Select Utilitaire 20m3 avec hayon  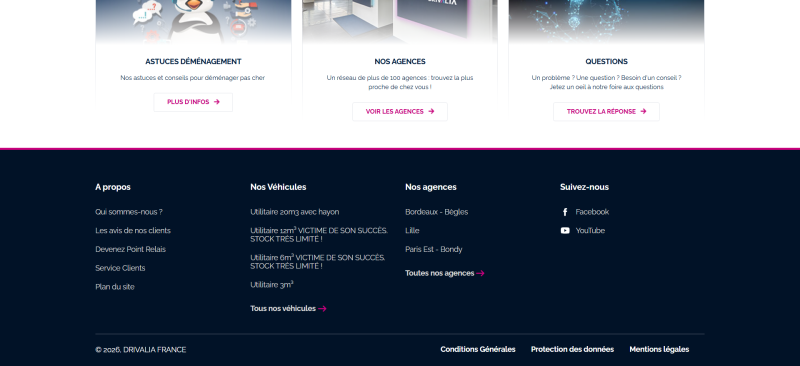294,212
